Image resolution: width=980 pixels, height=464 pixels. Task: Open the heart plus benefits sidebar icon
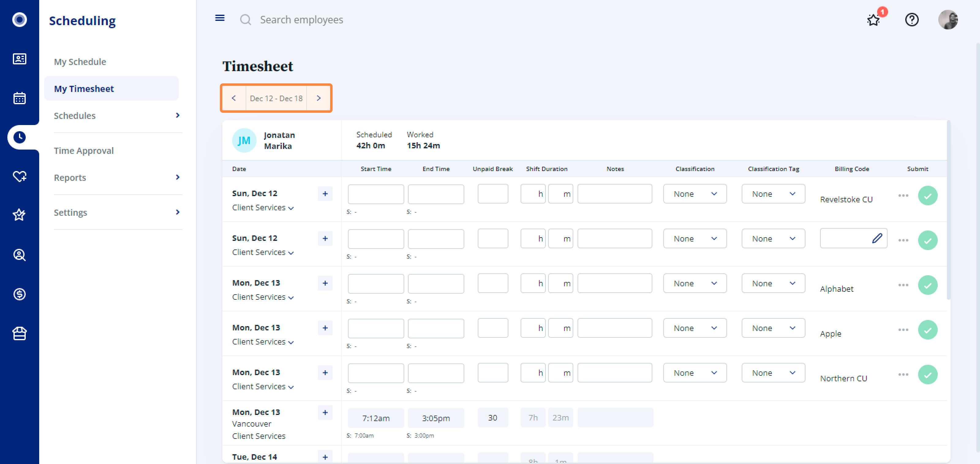(x=19, y=176)
